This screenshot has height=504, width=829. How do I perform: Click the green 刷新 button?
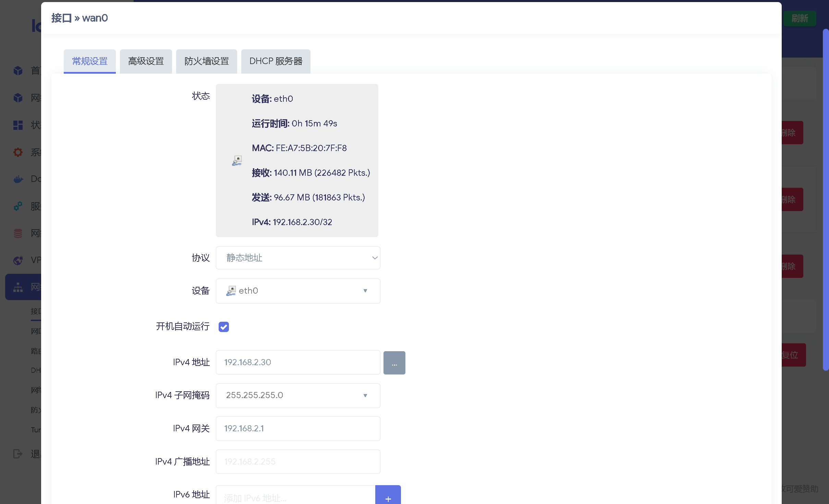pyautogui.click(x=800, y=18)
